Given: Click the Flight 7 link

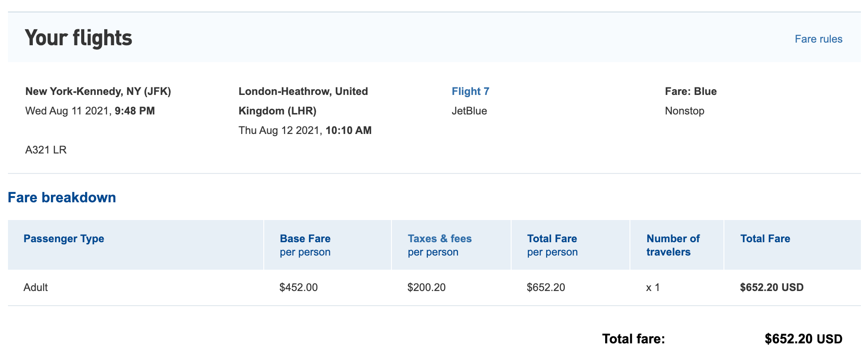Looking at the screenshot, I should coord(470,91).
